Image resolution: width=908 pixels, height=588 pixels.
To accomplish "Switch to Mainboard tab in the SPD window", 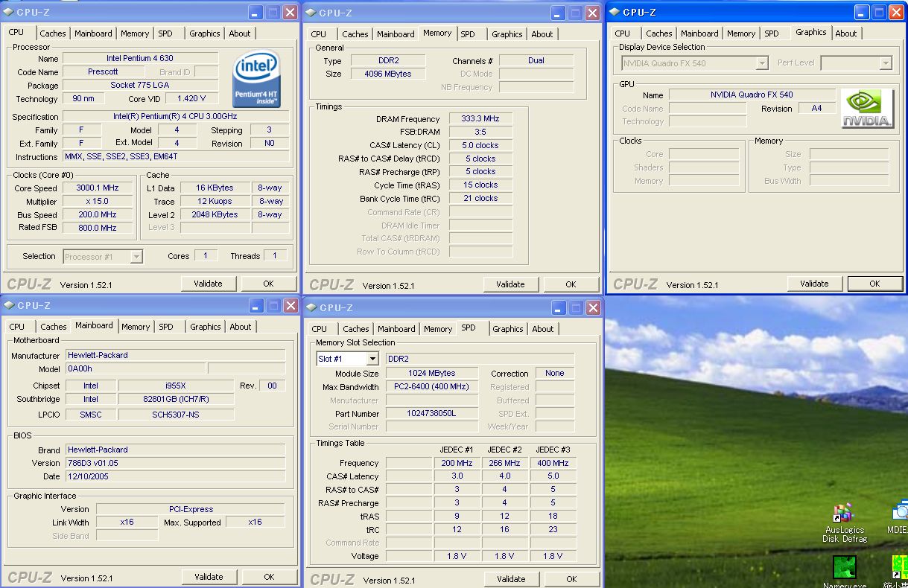I will pos(396,329).
